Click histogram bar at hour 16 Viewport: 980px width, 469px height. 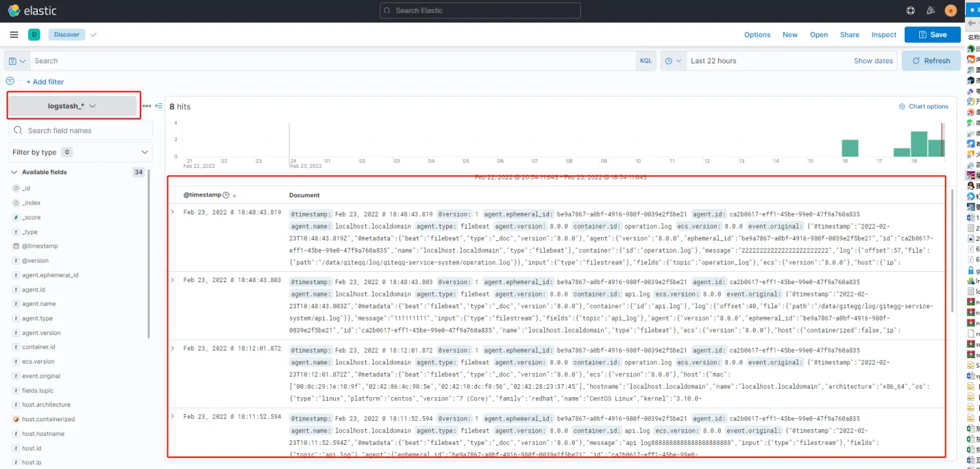click(850, 148)
